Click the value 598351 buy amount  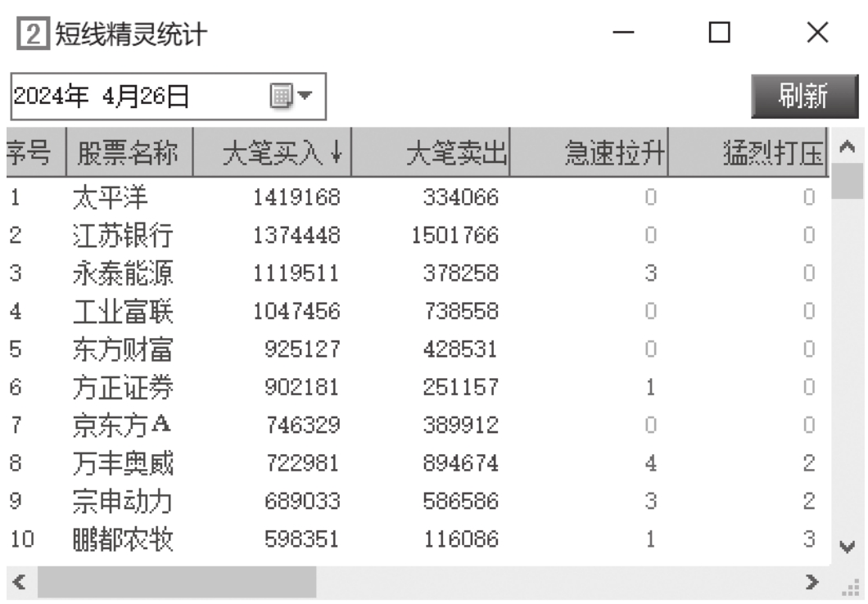click(301, 539)
